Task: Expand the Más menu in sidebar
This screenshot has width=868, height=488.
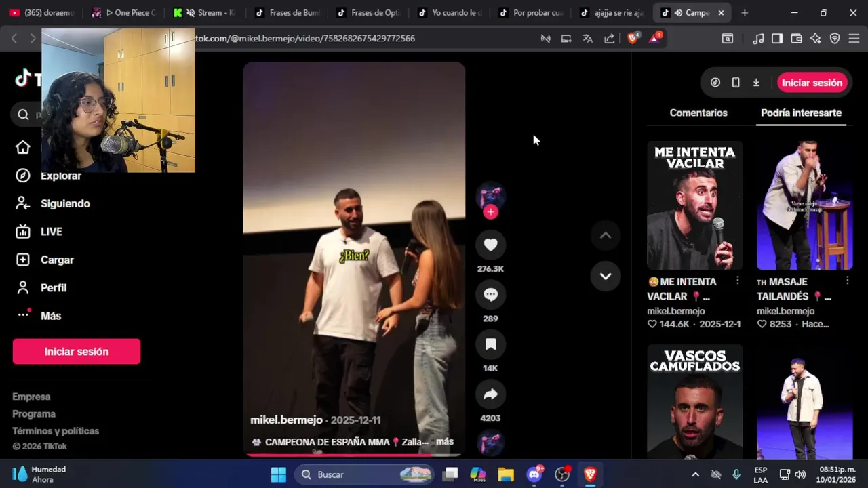Action: point(39,316)
